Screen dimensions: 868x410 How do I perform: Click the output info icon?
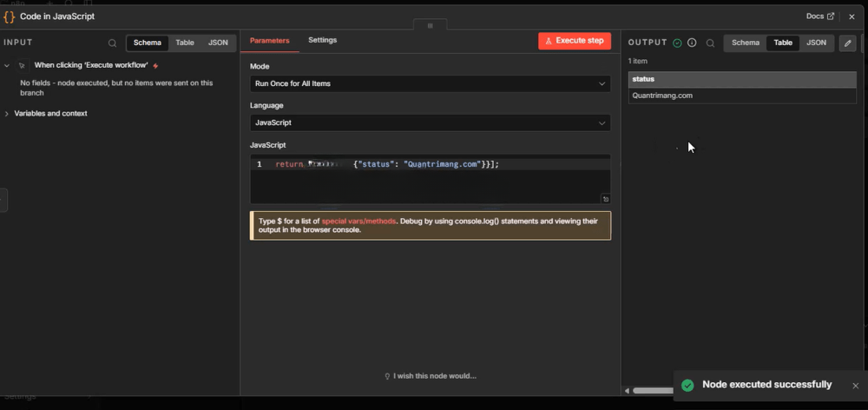tap(692, 43)
